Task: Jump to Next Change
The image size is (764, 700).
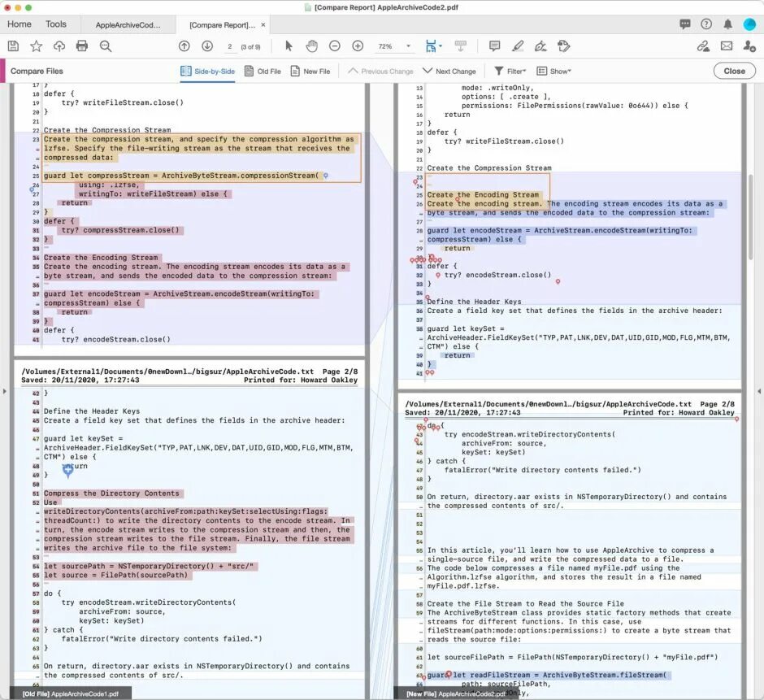Action: 449,72
